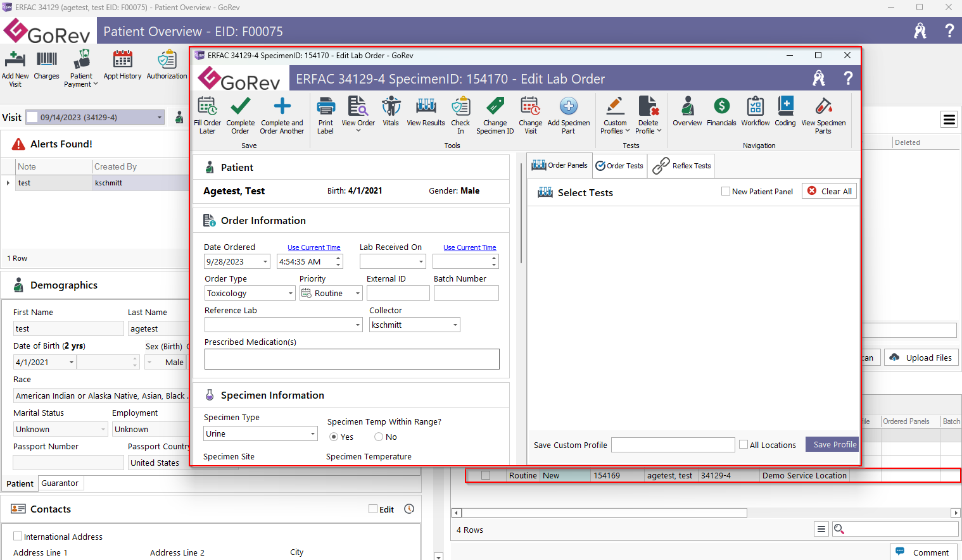The height and width of the screenshot is (560, 962).
Task: Click Save Custom Profile name field
Action: click(673, 445)
